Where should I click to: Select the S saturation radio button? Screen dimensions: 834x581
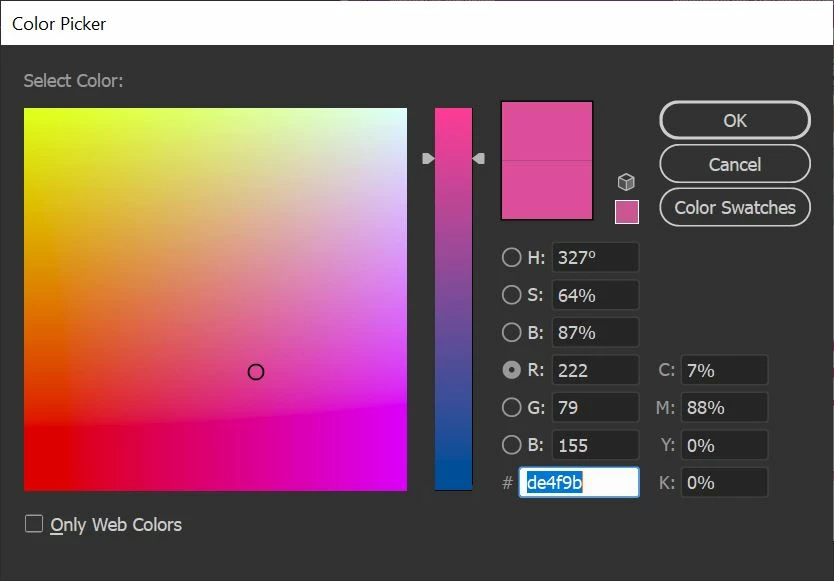(511, 295)
